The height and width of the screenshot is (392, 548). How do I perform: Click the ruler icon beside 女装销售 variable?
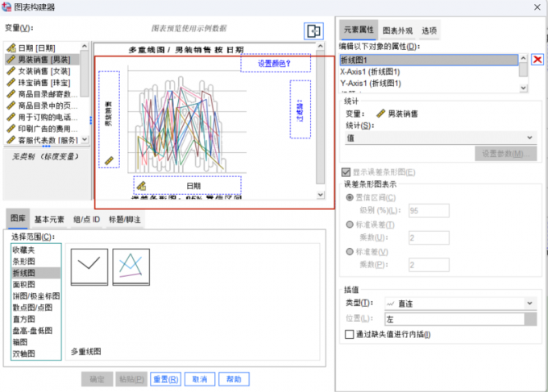click(x=11, y=71)
